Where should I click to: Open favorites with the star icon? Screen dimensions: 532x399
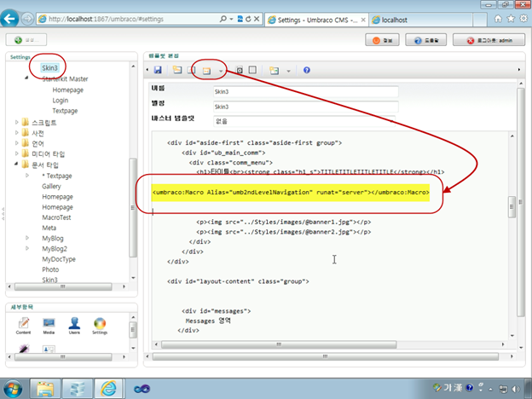pos(511,19)
